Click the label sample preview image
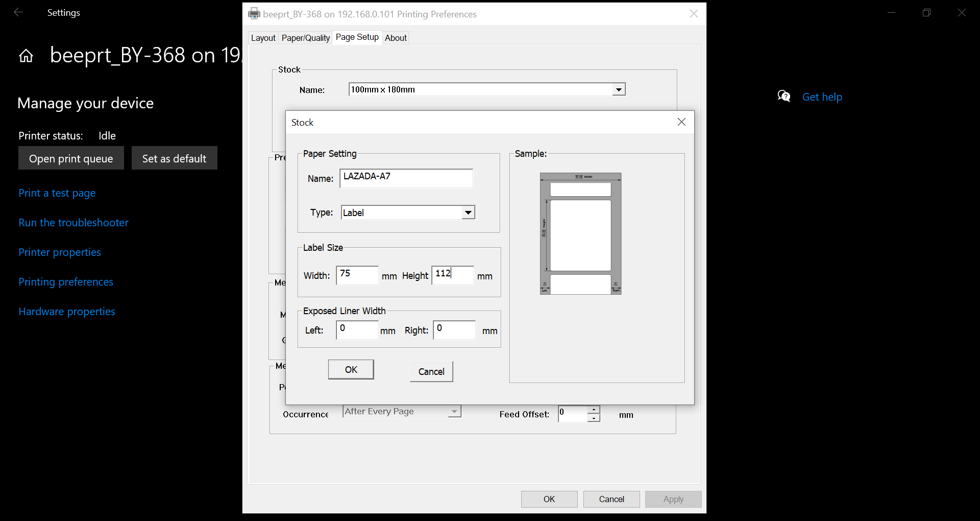Image resolution: width=980 pixels, height=521 pixels. 580,233
